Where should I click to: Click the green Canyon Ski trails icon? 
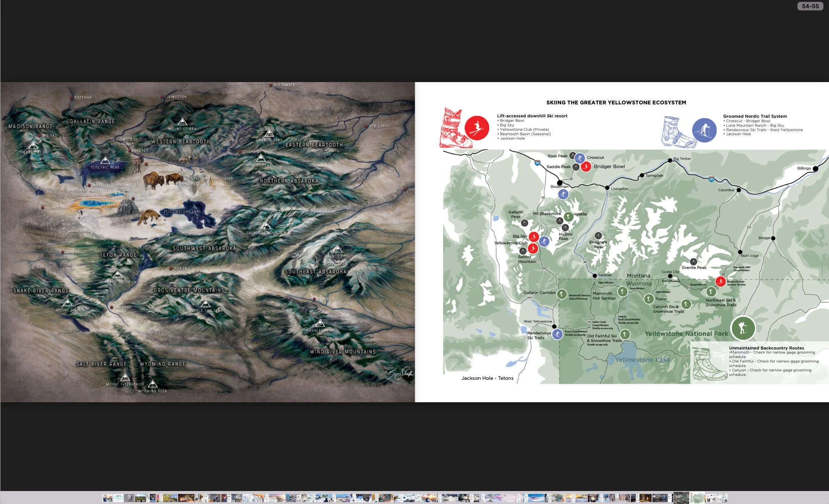click(686, 304)
